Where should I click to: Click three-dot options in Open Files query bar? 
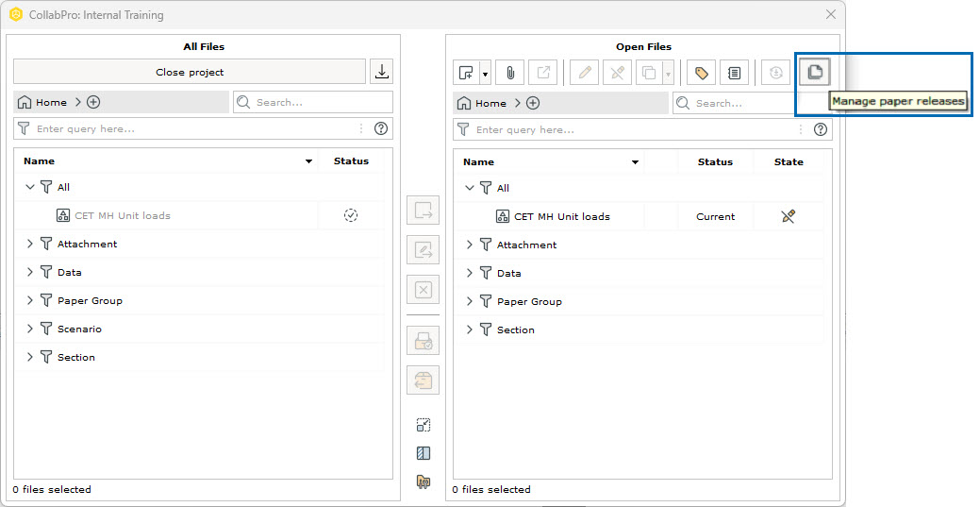801,129
